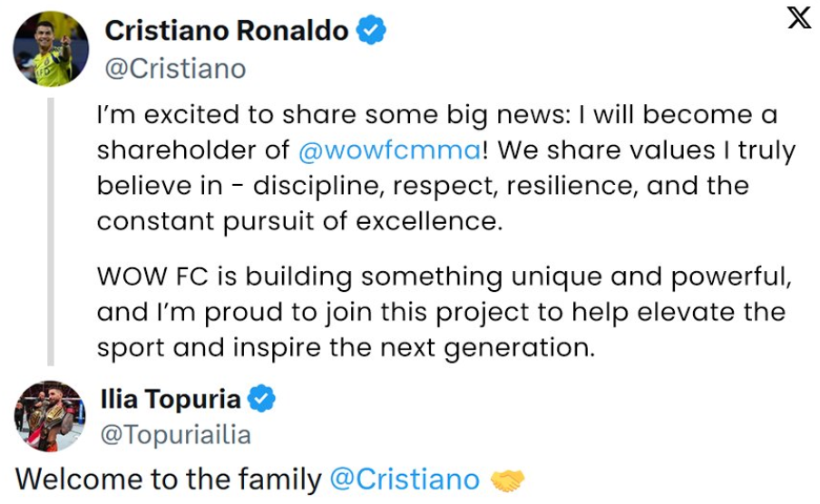This screenshot has width=820, height=504.
Task: Open the @Cristiano mention in Topuria's reply
Action: tap(405, 480)
